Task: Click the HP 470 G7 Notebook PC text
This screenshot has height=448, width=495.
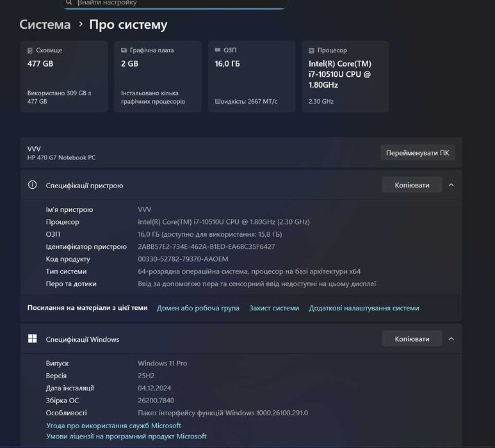Action: (61, 157)
